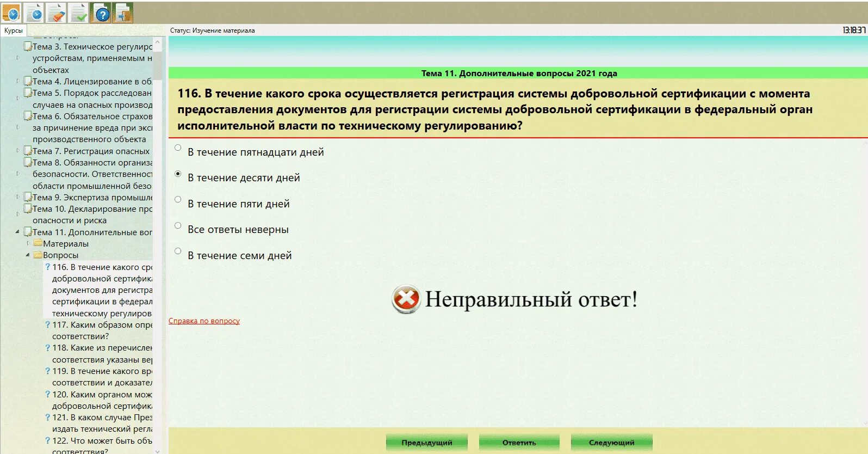
Task: Click the Тема 4 notebook icon
Action: click(28, 82)
